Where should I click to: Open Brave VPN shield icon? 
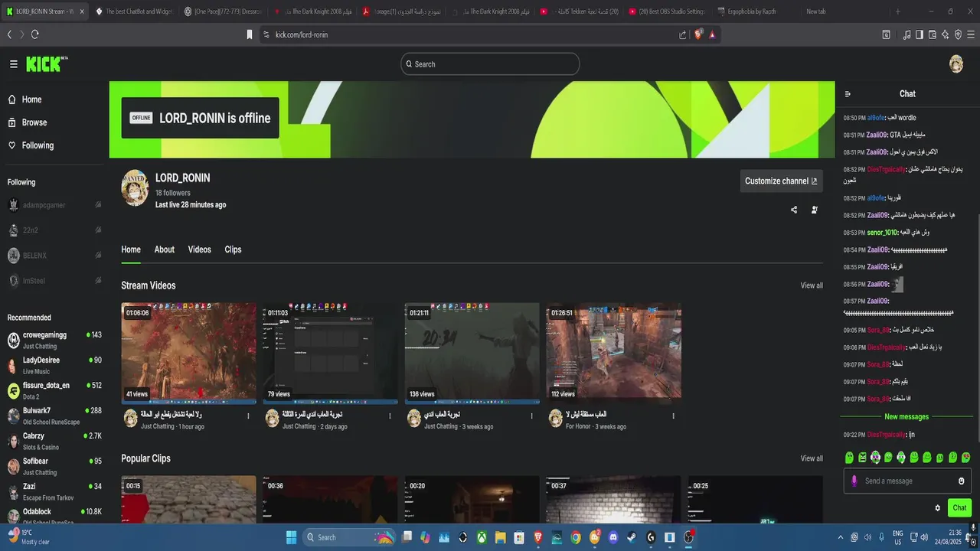(958, 34)
